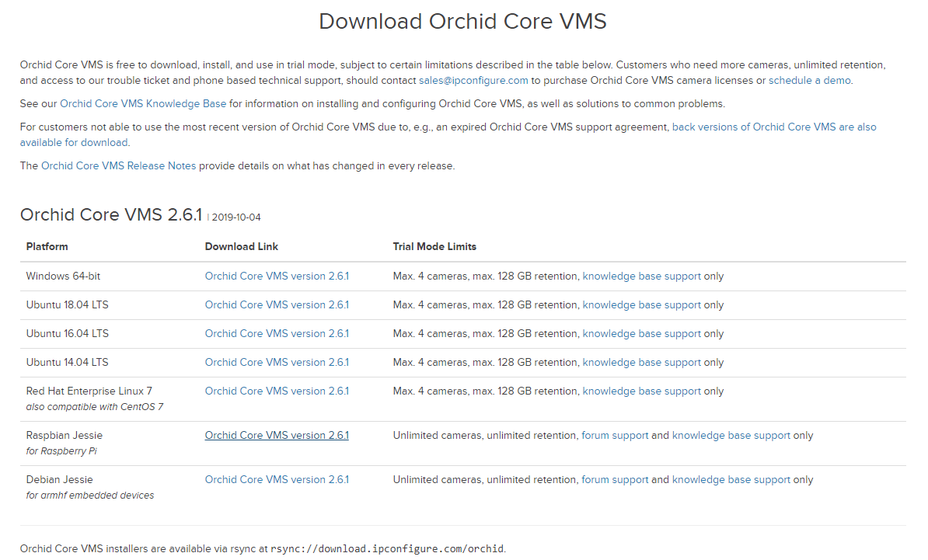Open knowledge base support link in Windows row
928x560 pixels.
(641, 276)
